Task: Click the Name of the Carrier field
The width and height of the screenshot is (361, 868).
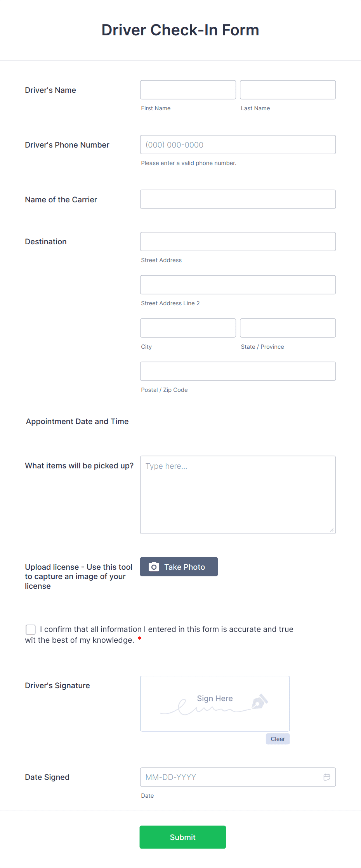Action: (x=238, y=199)
